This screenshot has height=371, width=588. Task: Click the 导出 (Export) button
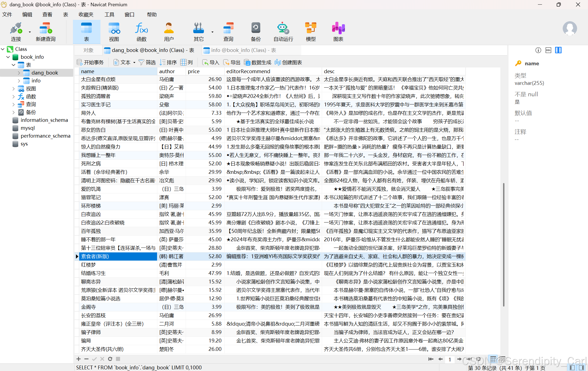(x=232, y=63)
